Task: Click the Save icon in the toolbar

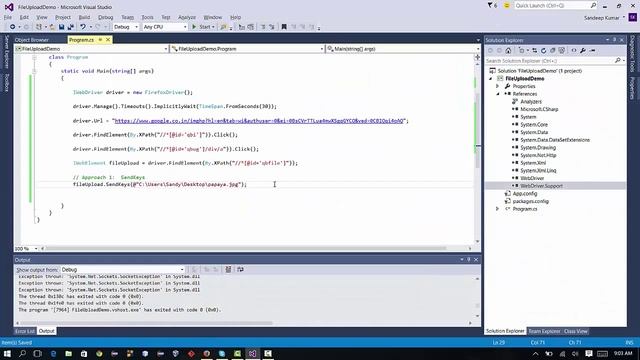Action: point(62,27)
